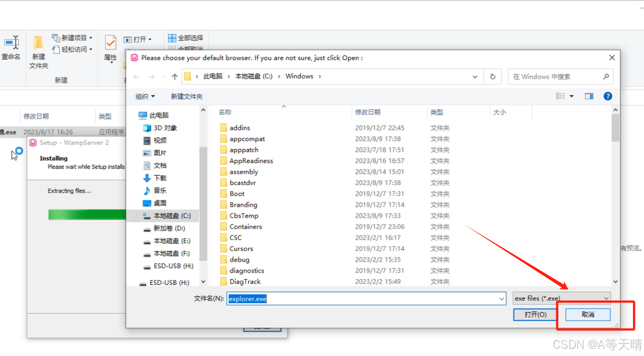Click the Open (打开(O)) button

click(536, 315)
